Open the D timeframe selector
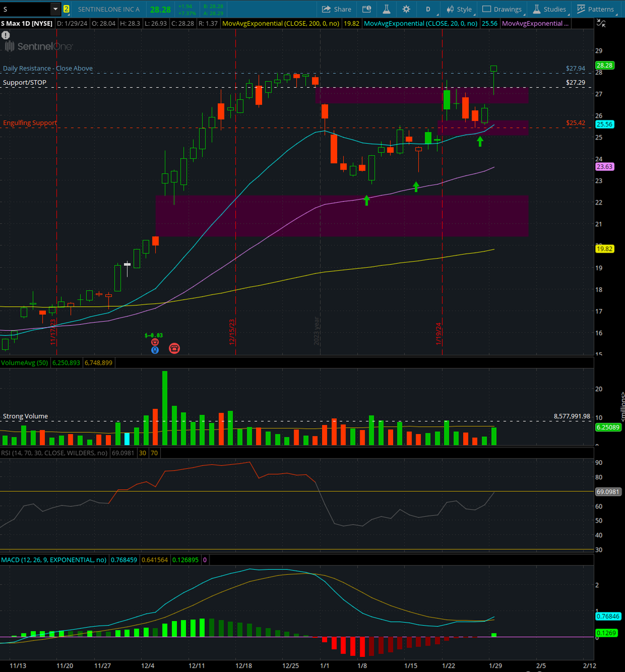625x672 pixels. pyautogui.click(x=428, y=9)
